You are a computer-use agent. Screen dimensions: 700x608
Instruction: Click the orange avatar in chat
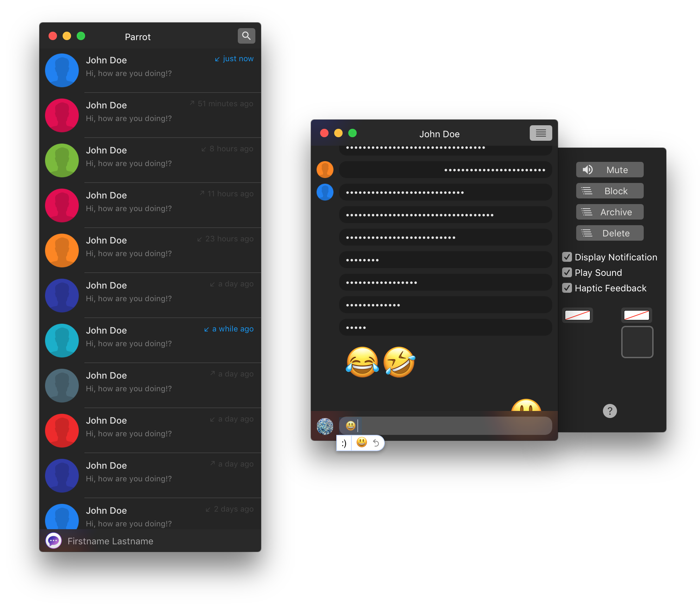pyautogui.click(x=325, y=170)
